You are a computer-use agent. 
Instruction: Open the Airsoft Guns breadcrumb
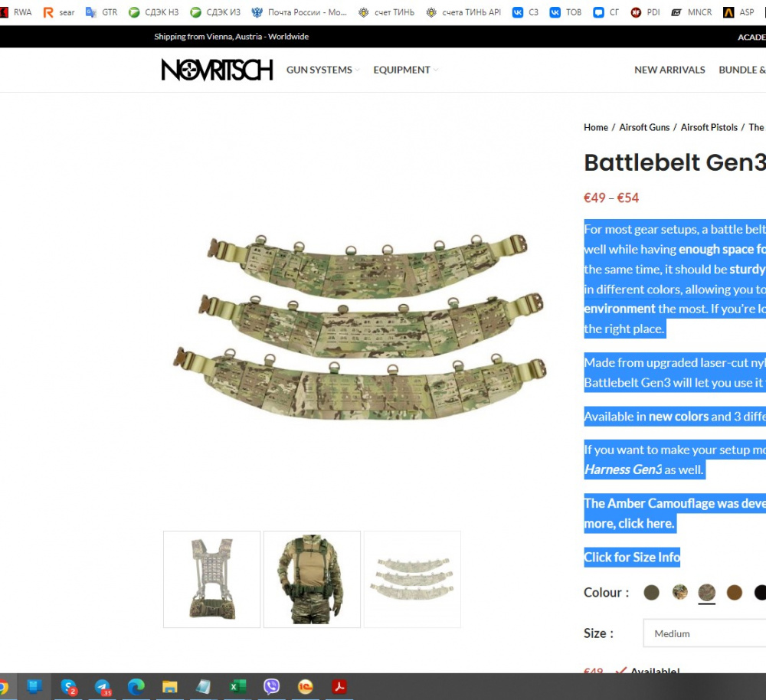click(644, 127)
